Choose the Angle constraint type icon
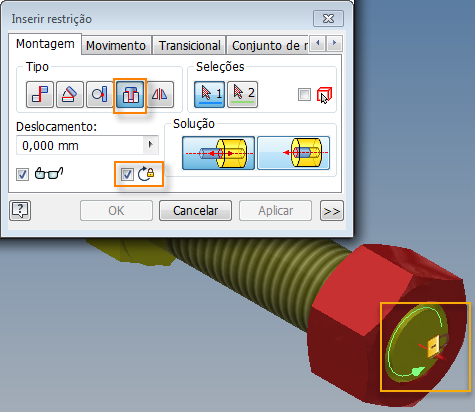Image resolution: width=475 pixels, height=412 pixels. (x=70, y=94)
